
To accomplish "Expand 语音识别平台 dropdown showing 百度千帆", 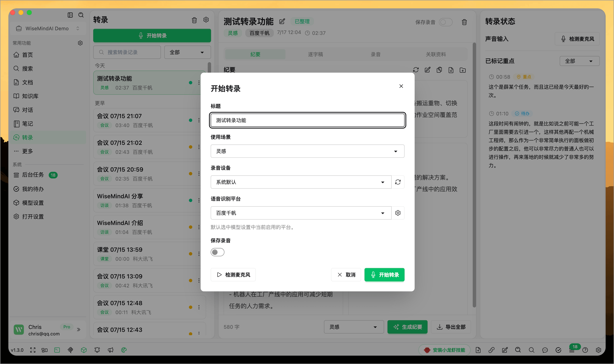I will point(301,213).
